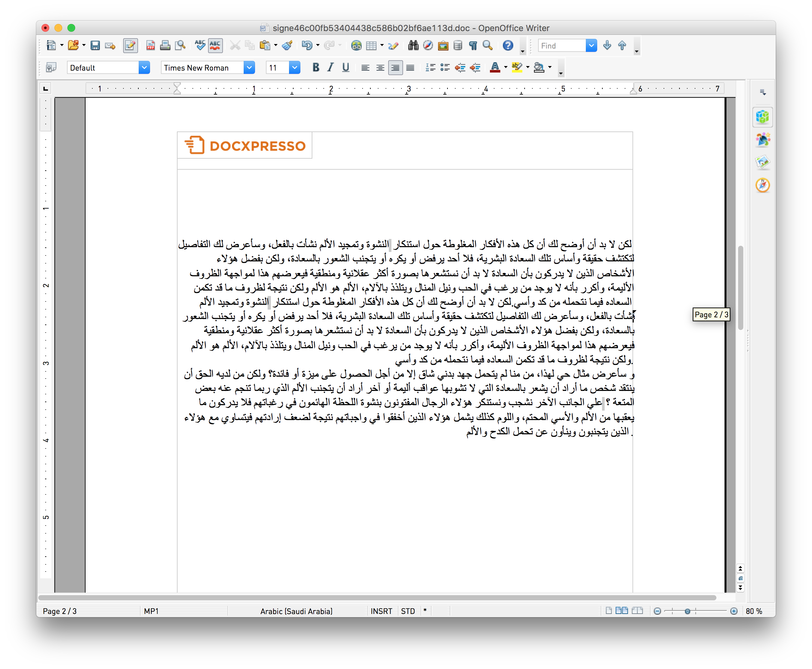Insert a hyperlink

coord(356,45)
